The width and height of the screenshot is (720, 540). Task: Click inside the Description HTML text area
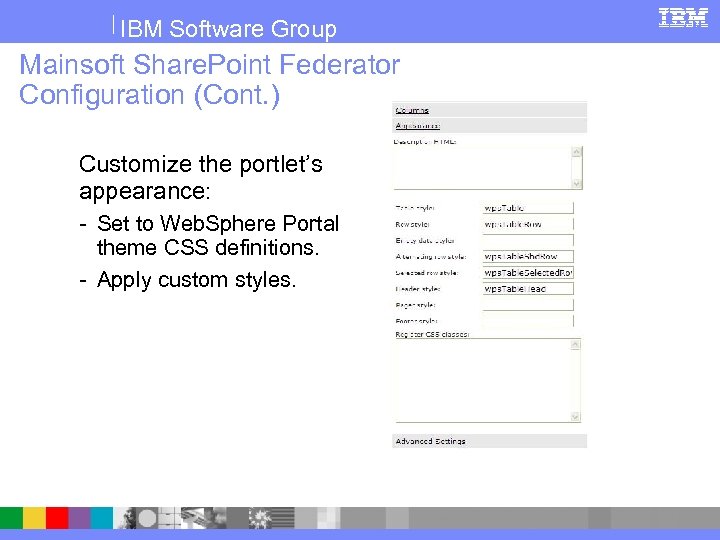pyautogui.click(x=482, y=168)
